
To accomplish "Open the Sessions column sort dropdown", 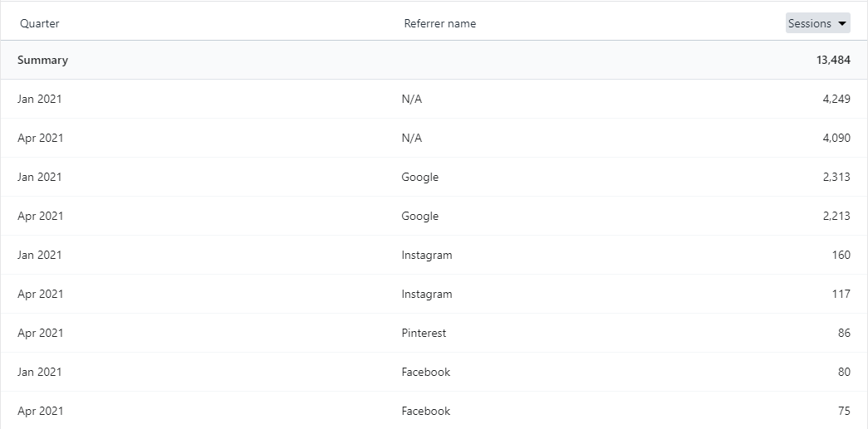I will [817, 23].
